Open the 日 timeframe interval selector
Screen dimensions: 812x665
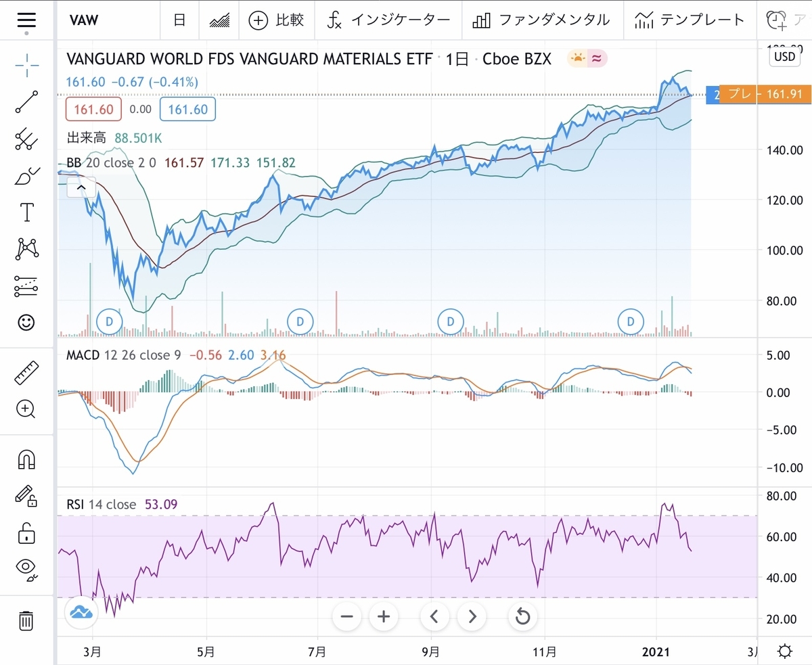[x=179, y=20]
